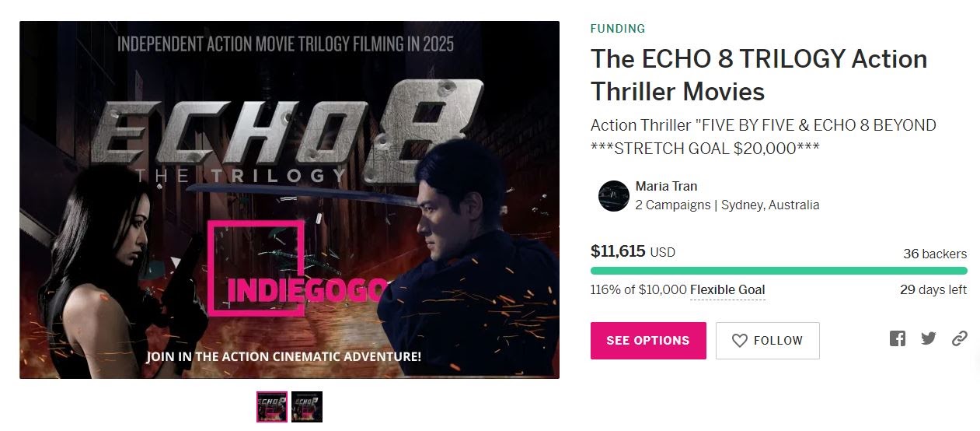Select the first Echo 8 thumbnail

click(272, 407)
